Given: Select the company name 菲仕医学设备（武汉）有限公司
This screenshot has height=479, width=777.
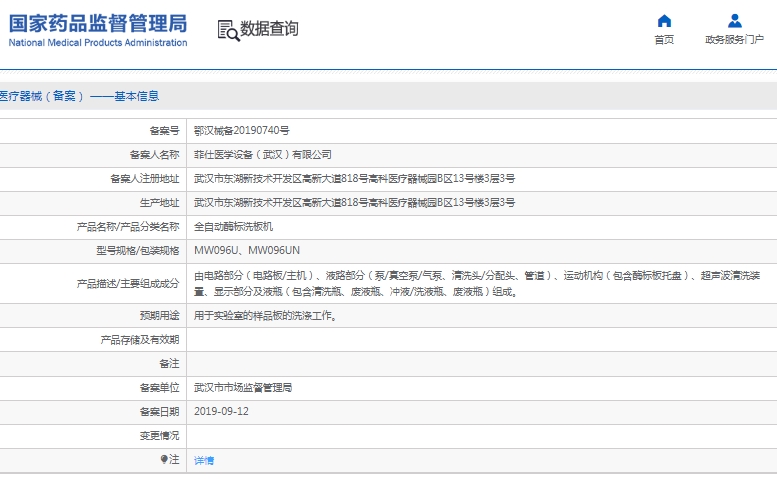Looking at the screenshot, I should (263, 155).
